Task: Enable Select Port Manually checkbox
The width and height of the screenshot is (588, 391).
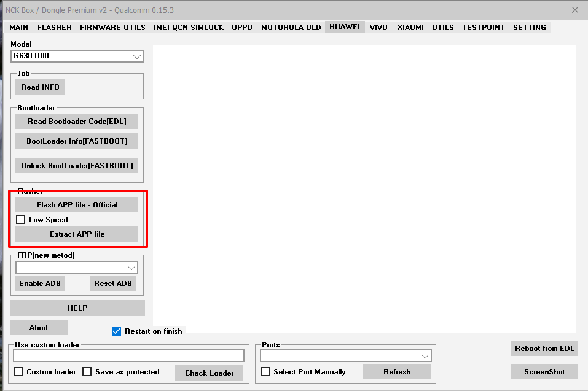Action: point(265,371)
